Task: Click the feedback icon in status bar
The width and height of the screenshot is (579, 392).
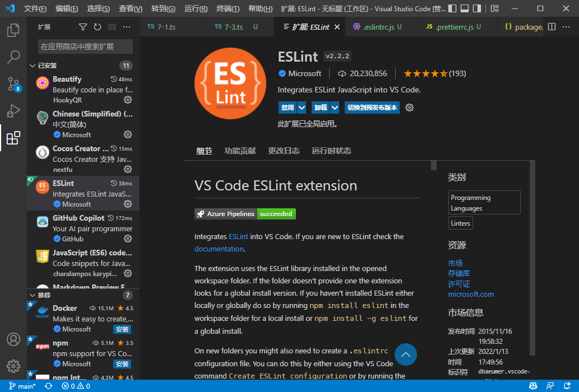Action: [550, 386]
